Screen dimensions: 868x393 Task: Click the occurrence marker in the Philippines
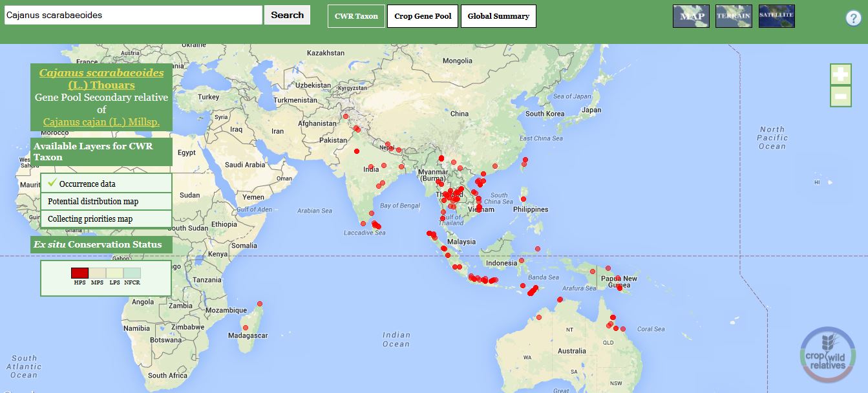(523, 199)
